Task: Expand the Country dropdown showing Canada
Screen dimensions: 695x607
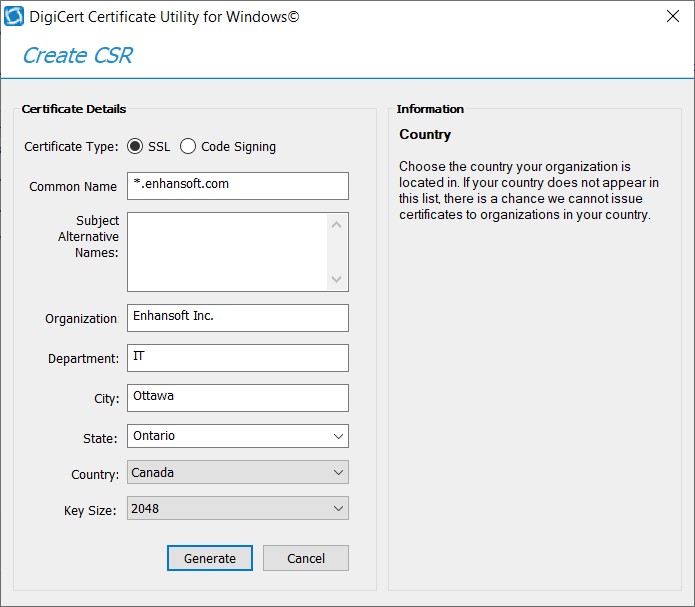Action: (x=238, y=472)
